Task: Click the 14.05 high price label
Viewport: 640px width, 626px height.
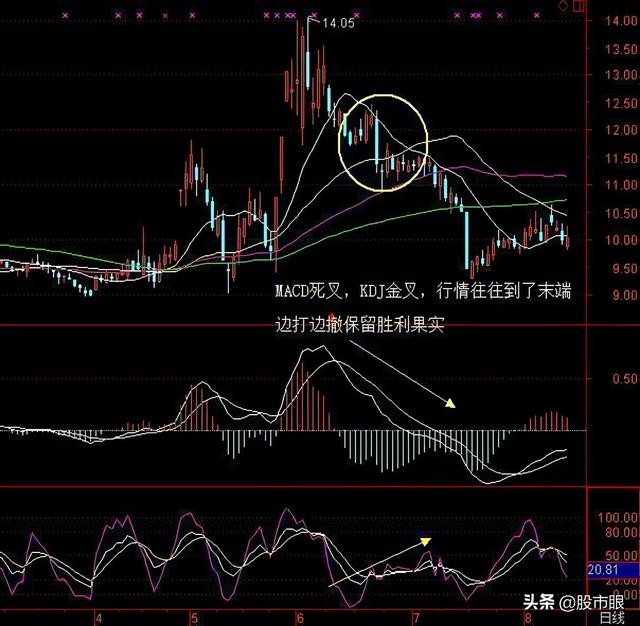Action: (338, 23)
